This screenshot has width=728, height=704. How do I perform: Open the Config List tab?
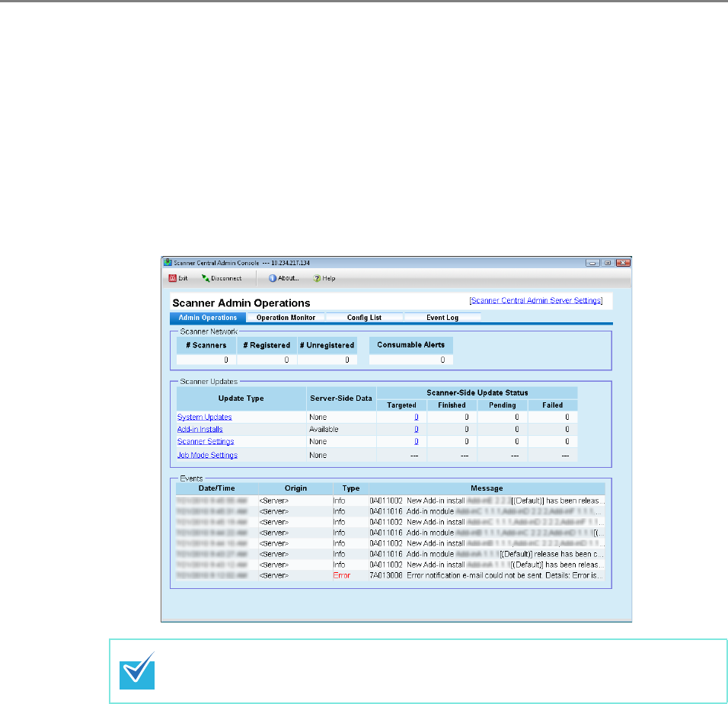point(364,317)
